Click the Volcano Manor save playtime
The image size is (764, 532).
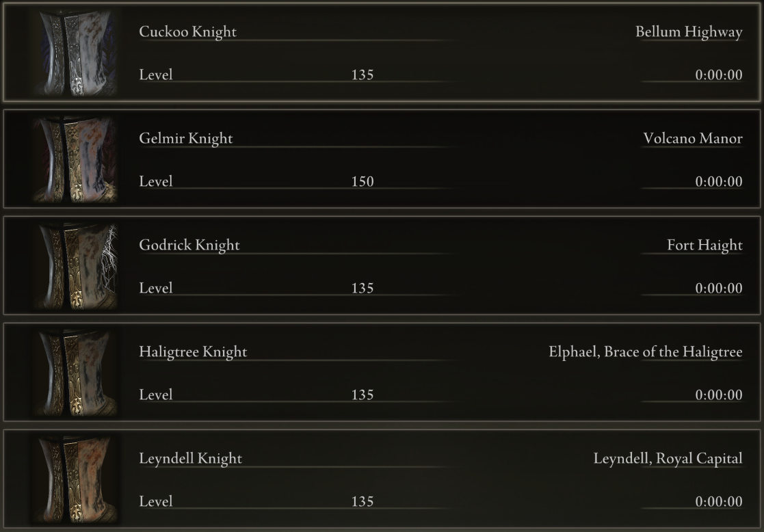(719, 182)
